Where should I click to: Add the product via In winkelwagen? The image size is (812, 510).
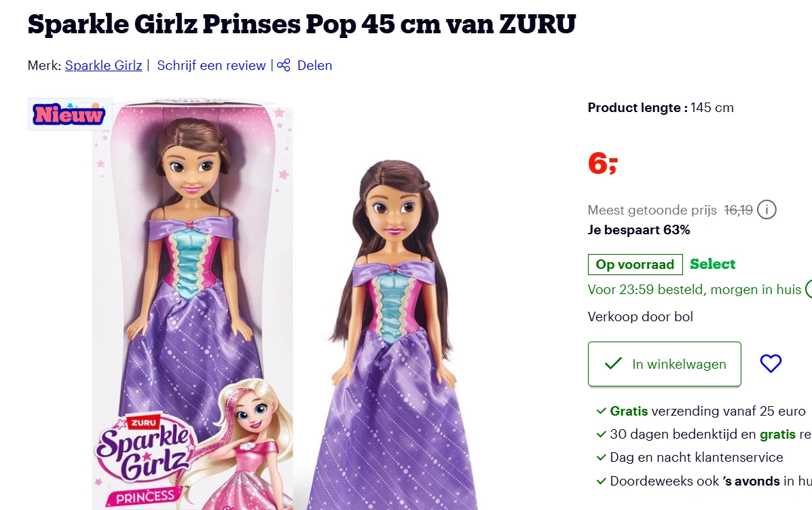pos(665,364)
